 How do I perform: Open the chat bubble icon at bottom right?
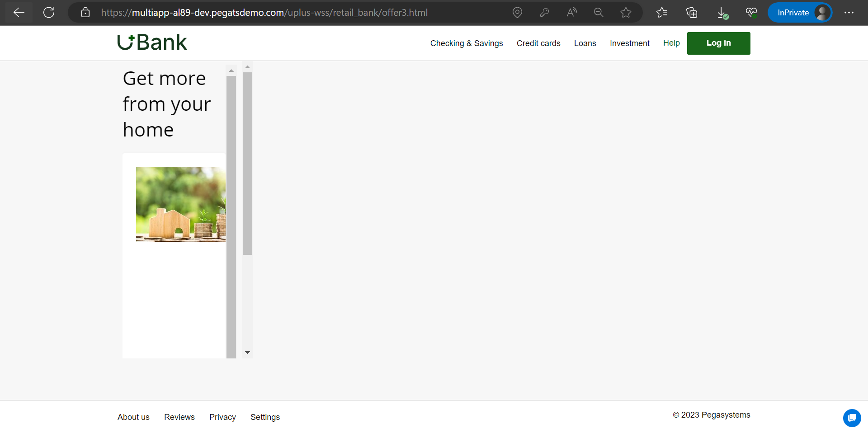(x=852, y=418)
